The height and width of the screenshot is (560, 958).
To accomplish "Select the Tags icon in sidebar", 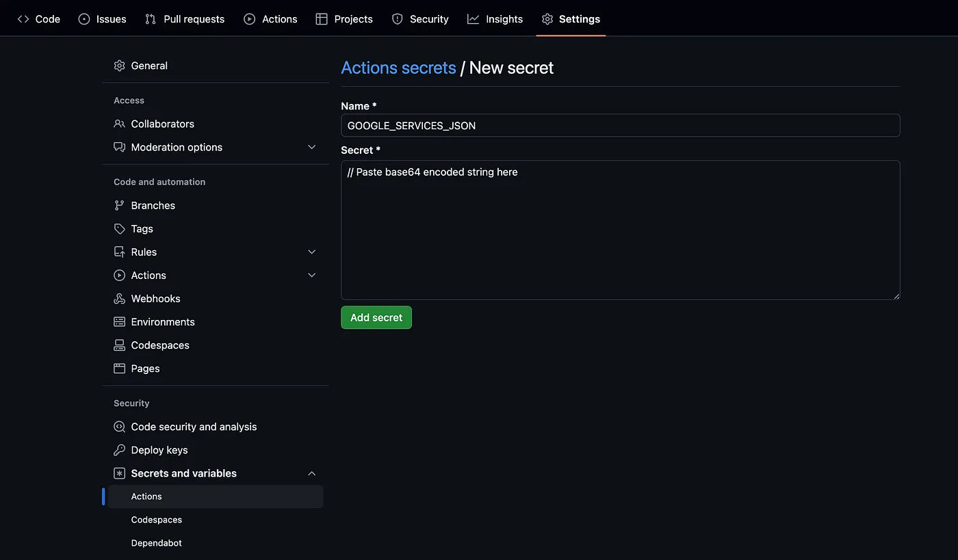I will (120, 229).
